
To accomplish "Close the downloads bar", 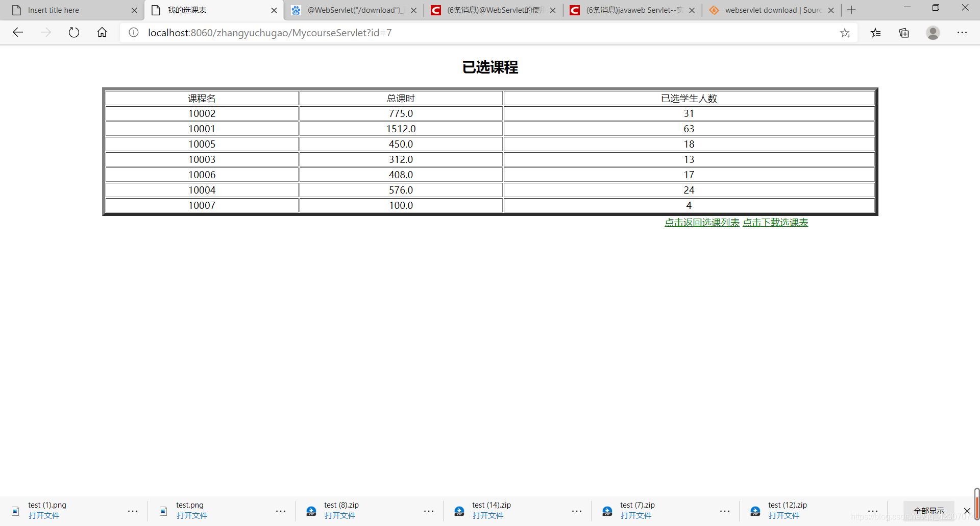I will pyautogui.click(x=967, y=511).
